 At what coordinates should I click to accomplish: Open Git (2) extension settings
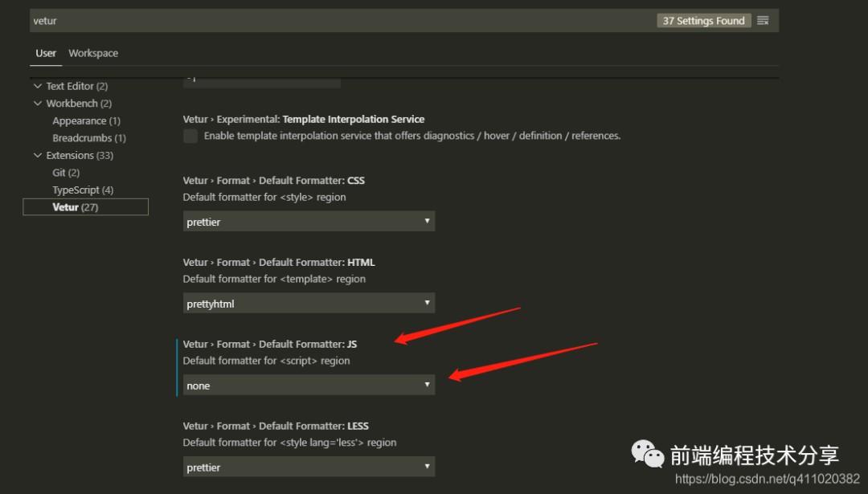tap(66, 173)
